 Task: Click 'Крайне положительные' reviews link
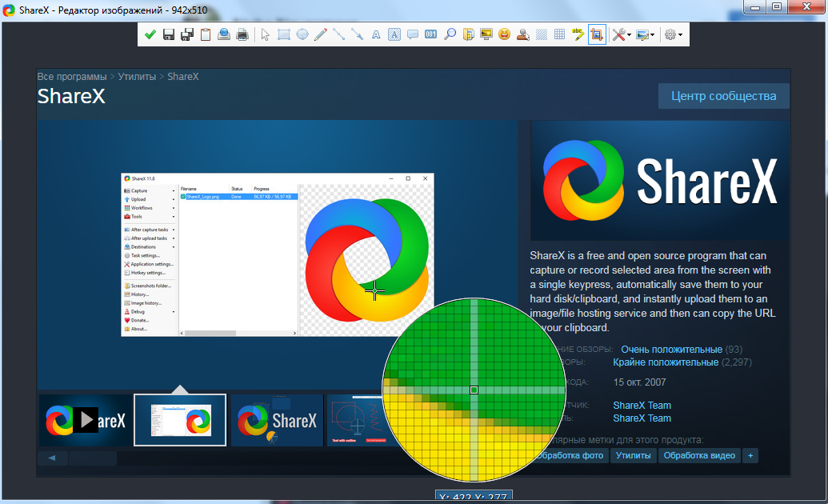[666, 362]
